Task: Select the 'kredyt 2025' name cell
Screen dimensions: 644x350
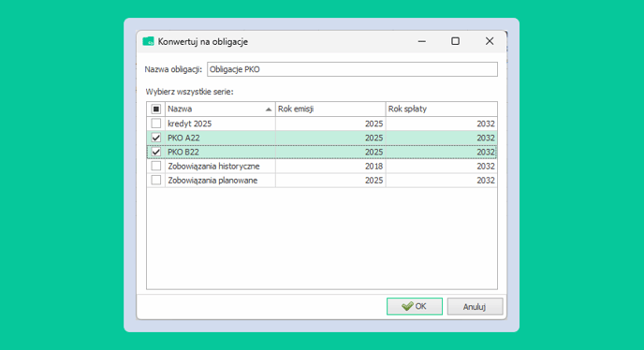Action: point(220,124)
